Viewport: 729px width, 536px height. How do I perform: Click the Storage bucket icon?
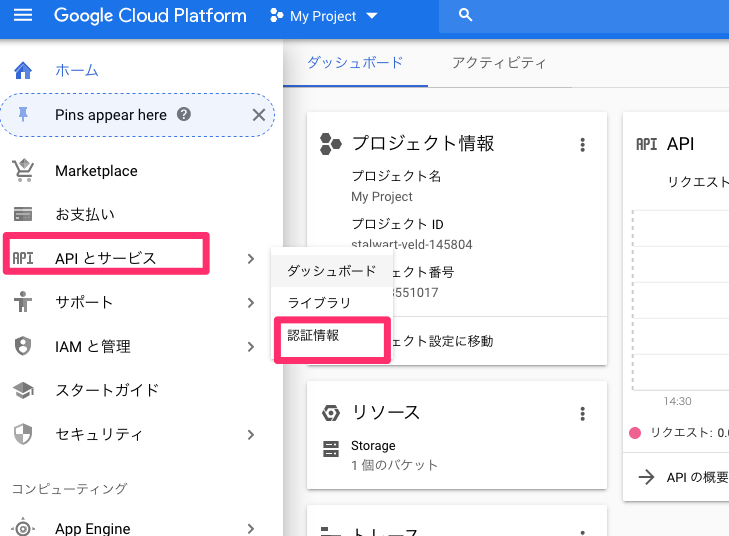[331, 449]
